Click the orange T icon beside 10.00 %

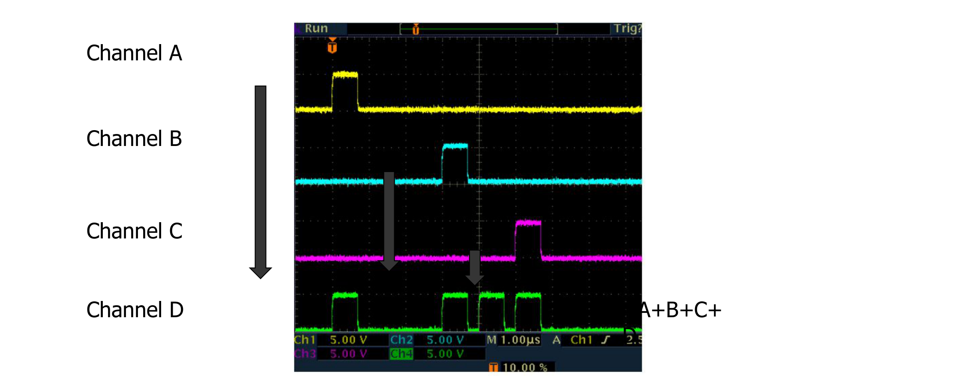(494, 367)
